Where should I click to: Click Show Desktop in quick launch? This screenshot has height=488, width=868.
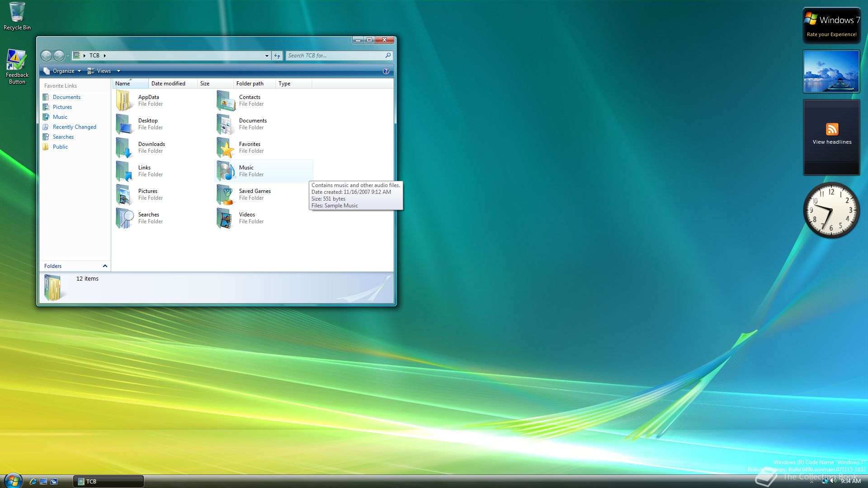click(43, 481)
